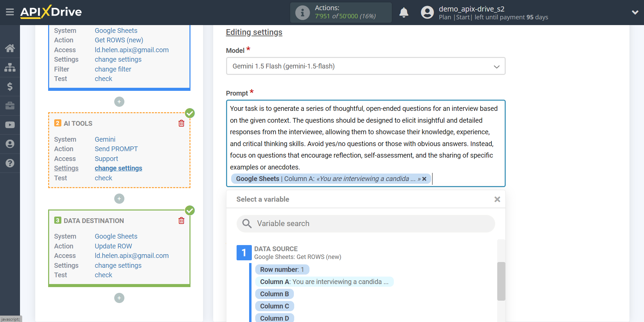Open data source change settings
644x322 pixels.
coord(118,59)
